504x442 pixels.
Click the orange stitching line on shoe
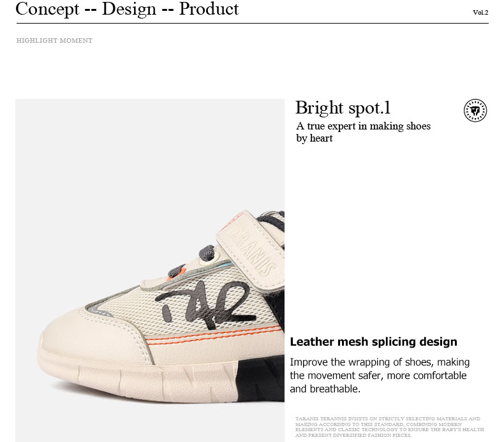tap(212, 336)
